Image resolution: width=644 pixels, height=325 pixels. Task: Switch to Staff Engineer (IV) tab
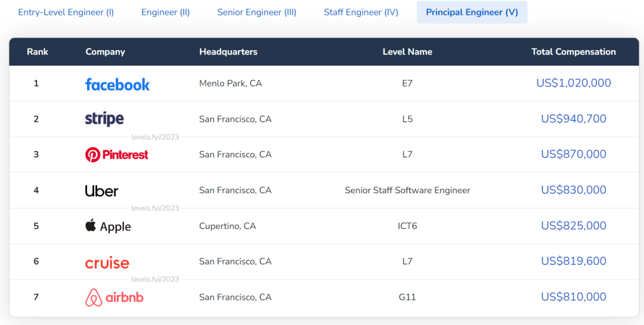[x=361, y=13]
